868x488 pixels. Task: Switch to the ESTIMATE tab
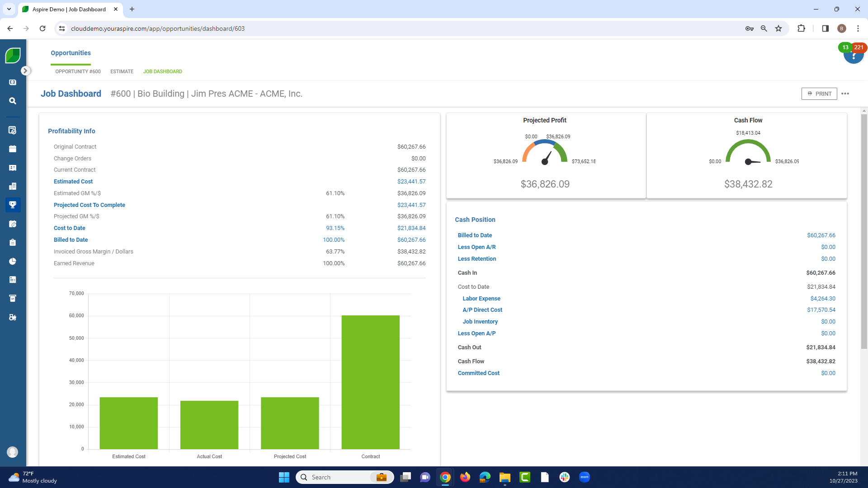pos(122,71)
